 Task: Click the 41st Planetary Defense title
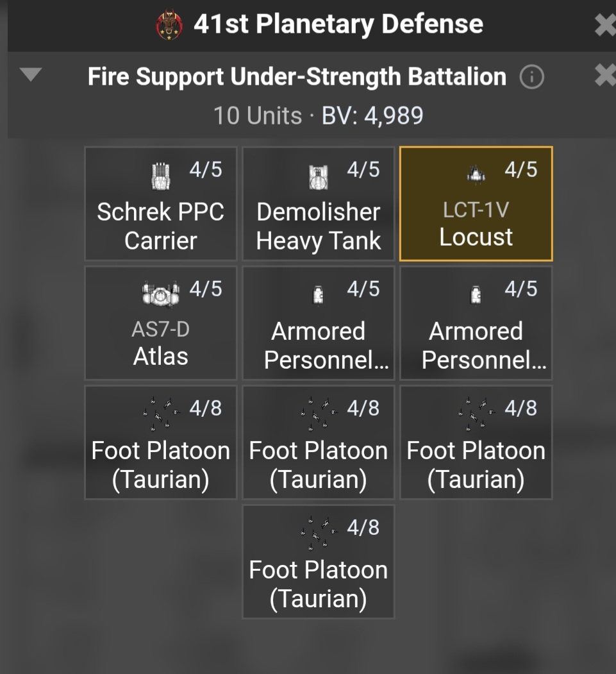[338, 25]
